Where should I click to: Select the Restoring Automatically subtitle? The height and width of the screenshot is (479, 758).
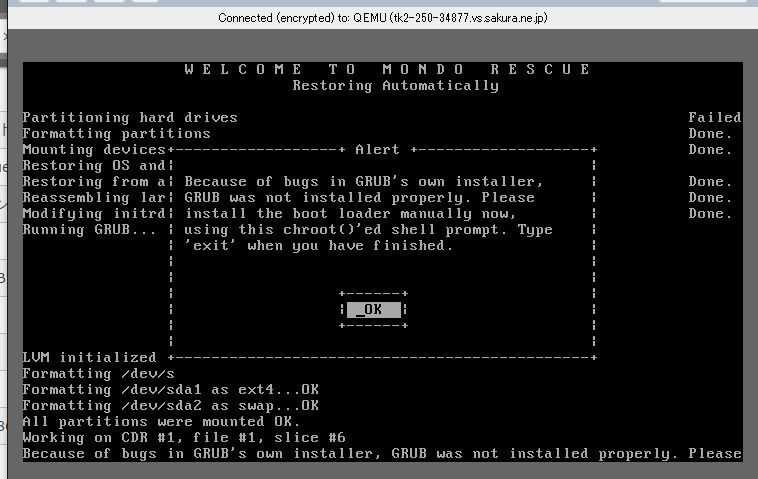[x=395, y=86]
